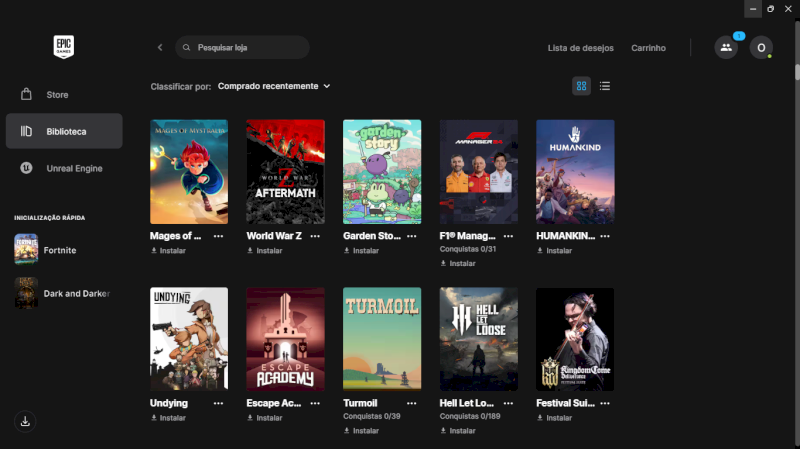Open more options for HUMANKIND
This screenshot has width=800, height=449.
pos(605,236)
